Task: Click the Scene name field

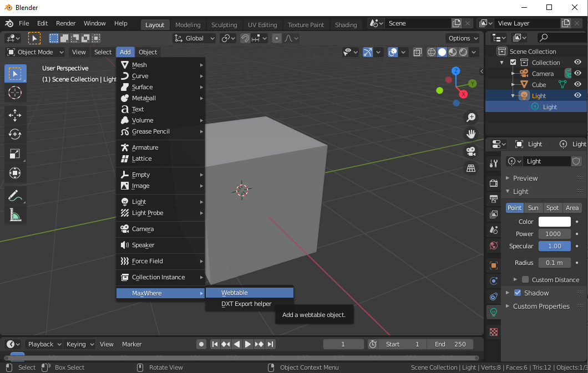Action: point(417,23)
